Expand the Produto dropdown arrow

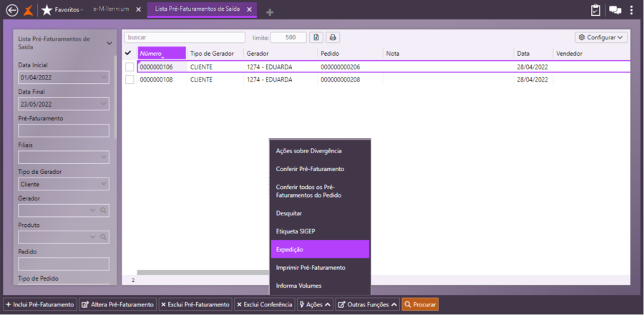pyautogui.click(x=93, y=237)
